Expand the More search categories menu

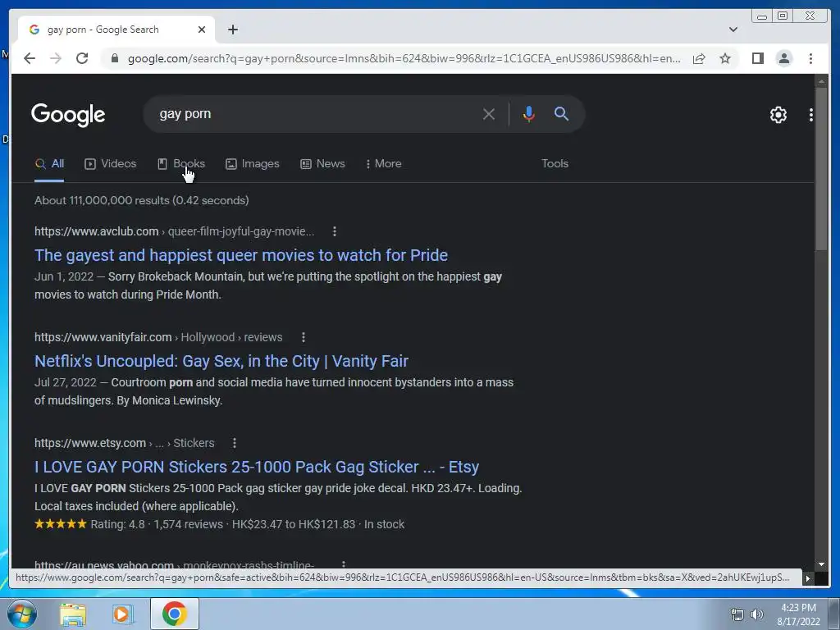[x=383, y=164]
